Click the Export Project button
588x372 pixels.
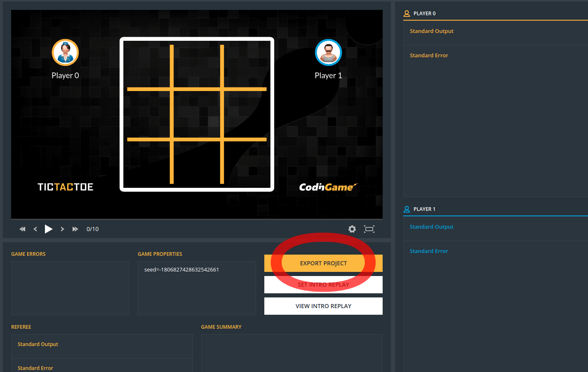point(323,263)
